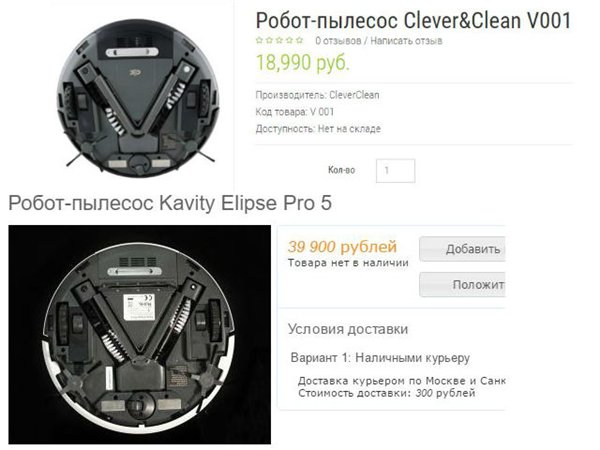Click the Clever&Clean V001 product image
The image size is (600, 450).
(138, 98)
